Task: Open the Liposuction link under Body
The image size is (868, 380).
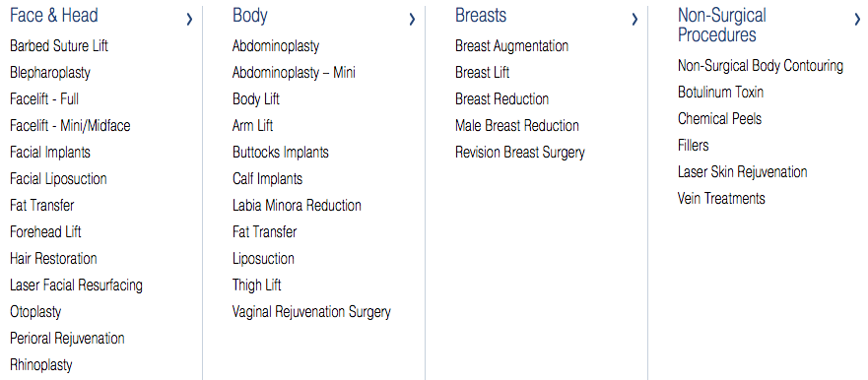Action: point(263,259)
